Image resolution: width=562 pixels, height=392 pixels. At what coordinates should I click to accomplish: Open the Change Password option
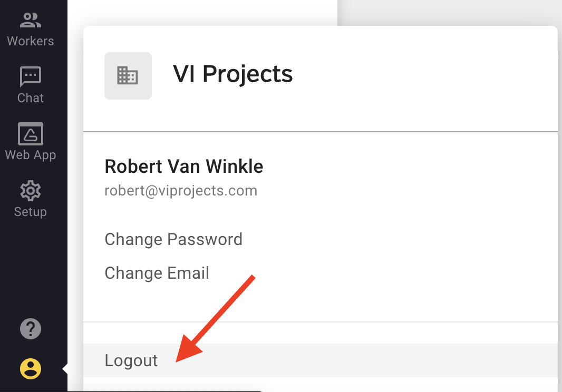[173, 239]
